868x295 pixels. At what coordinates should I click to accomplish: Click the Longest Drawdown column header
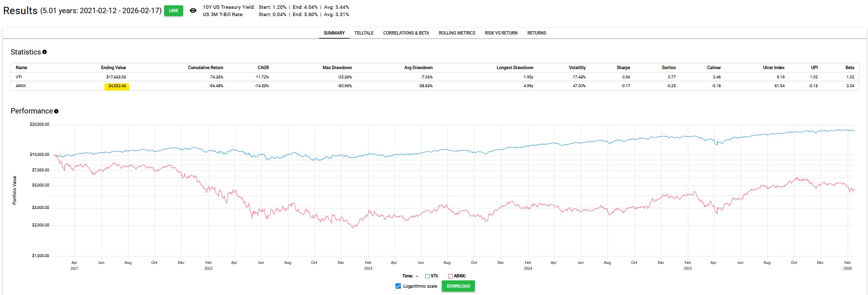(x=515, y=68)
